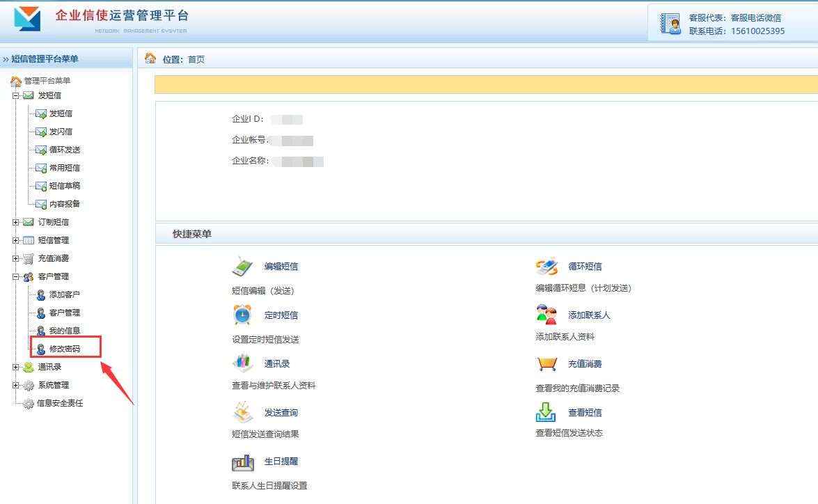Image resolution: width=818 pixels, height=504 pixels.
Task: Click the 短信管理平台菜单 panel header
Action: [x=66, y=58]
